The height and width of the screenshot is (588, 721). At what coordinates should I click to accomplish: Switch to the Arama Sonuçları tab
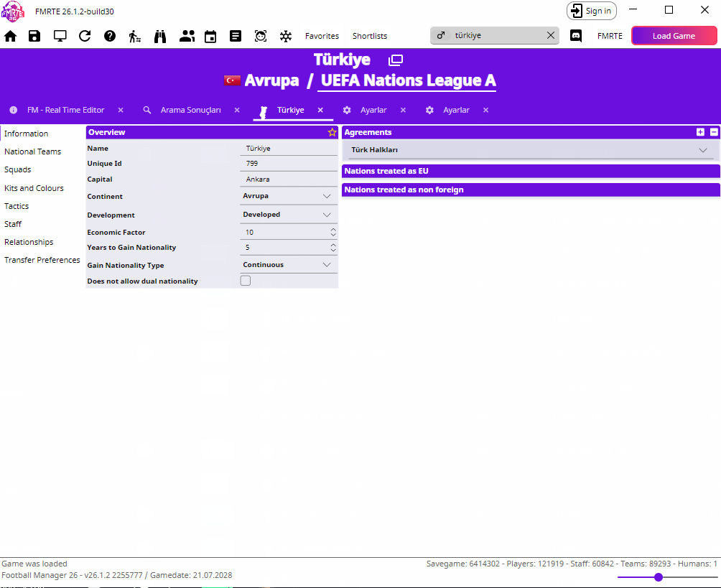pyautogui.click(x=190, y=110)
